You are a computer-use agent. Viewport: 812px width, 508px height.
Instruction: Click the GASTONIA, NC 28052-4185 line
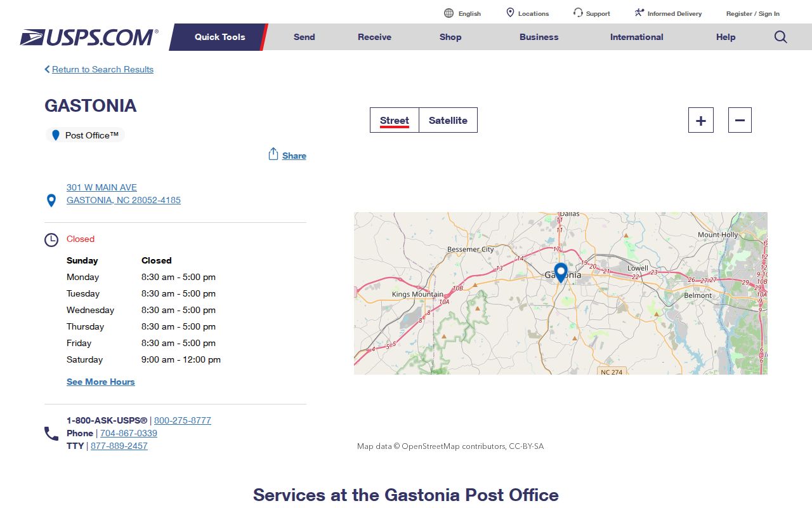coord(124,200)
